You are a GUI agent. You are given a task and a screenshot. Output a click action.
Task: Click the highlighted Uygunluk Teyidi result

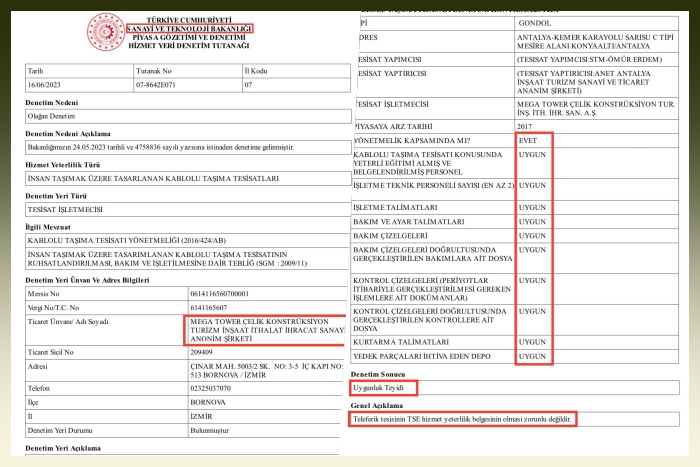(x=382, y=387)
